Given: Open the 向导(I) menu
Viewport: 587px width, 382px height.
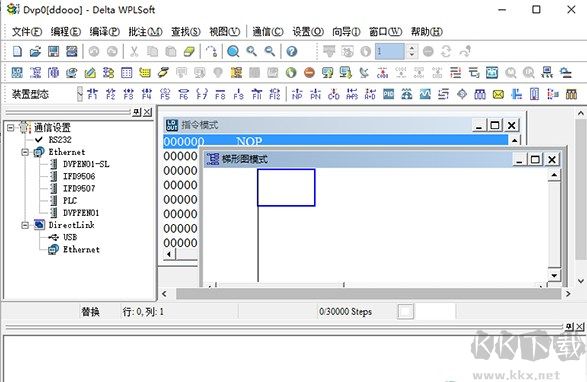Looking at the screenshot, I should pyautogui.click(x=346, y=32).
